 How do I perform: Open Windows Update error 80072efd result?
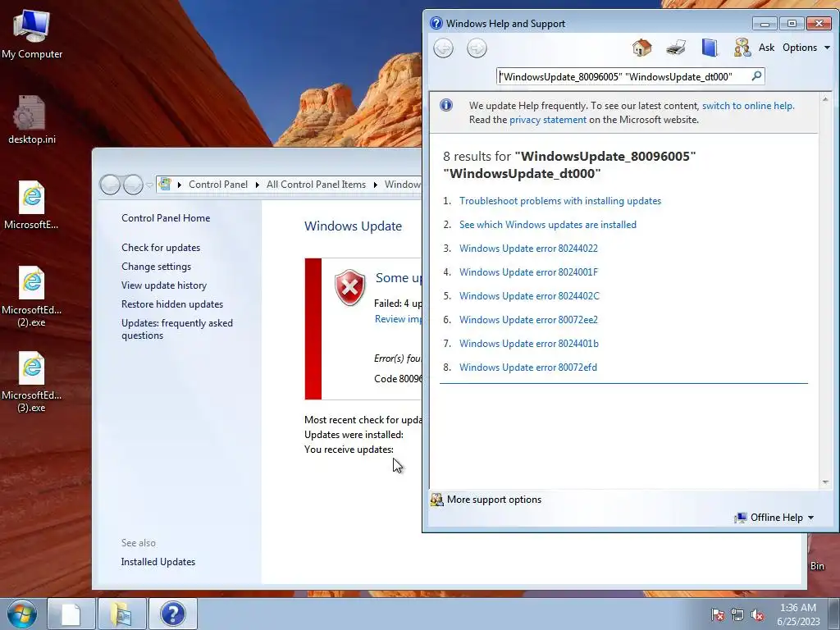tap(527, 367)
